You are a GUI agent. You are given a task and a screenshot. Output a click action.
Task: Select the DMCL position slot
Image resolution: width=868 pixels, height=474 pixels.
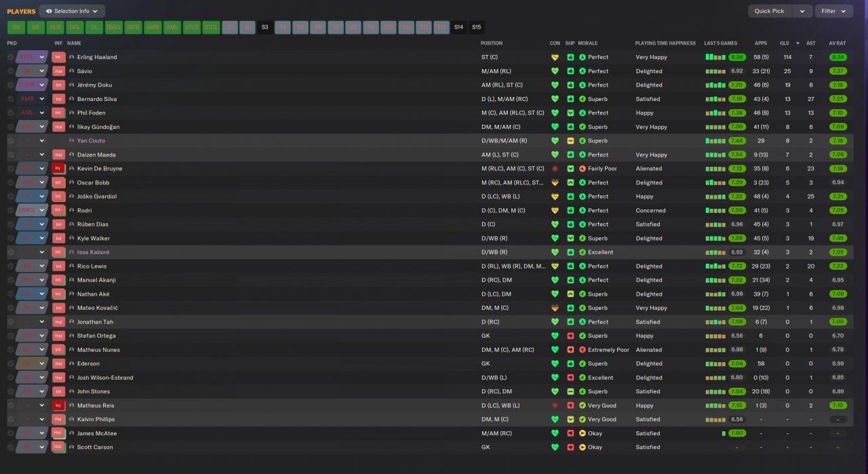(x=114, y=27)
